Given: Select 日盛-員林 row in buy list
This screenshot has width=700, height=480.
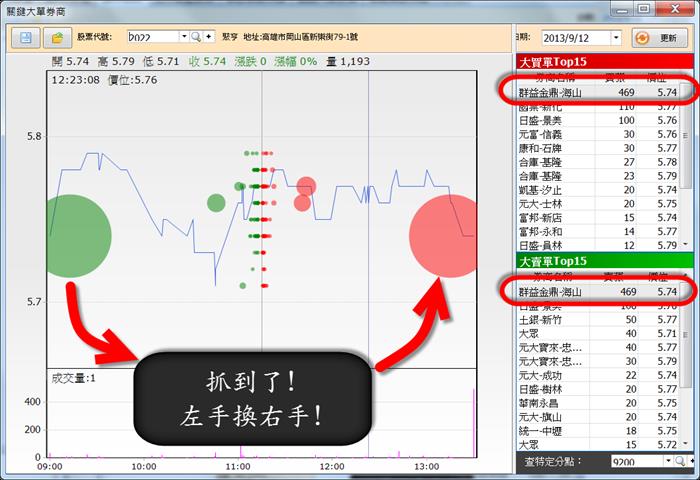Looking at the screenshot, I should pyautogui.click(x=598, y=245).
